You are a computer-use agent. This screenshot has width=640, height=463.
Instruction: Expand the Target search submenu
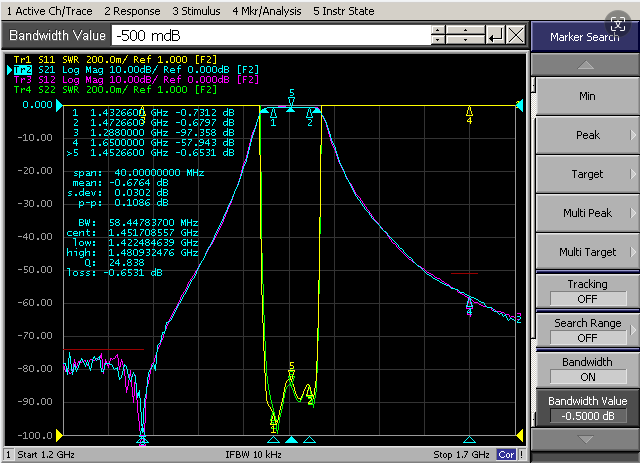pyautogui.click(x=587, y=174)
